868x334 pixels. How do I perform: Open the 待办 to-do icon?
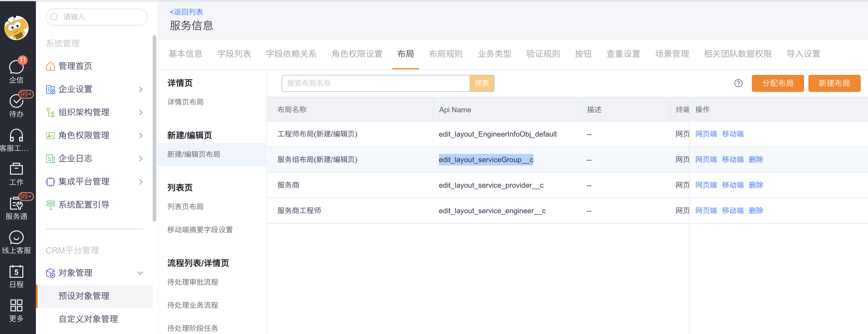click(x=16, y=101)
